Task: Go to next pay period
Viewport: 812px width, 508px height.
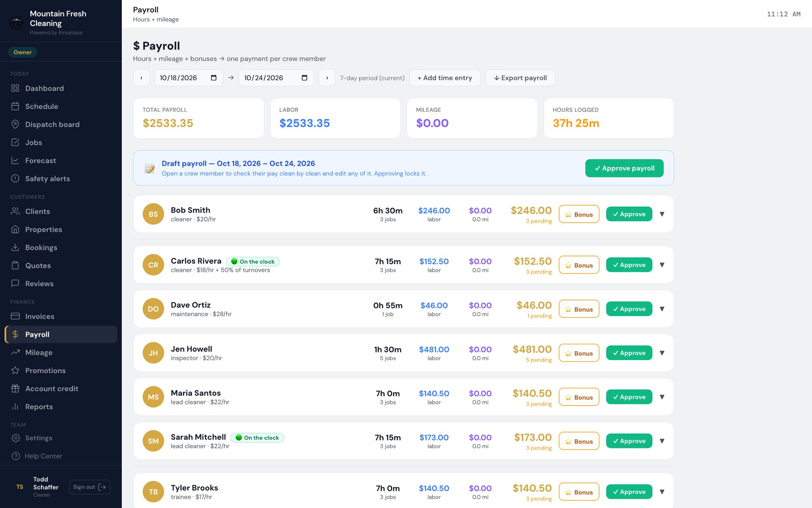Action: point(327,78)
